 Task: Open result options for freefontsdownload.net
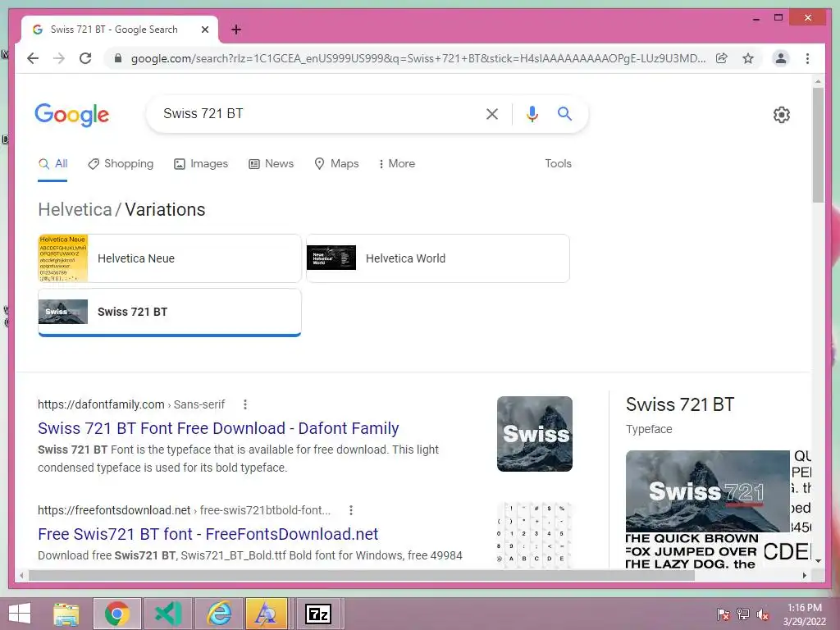[x=351, y=510]
